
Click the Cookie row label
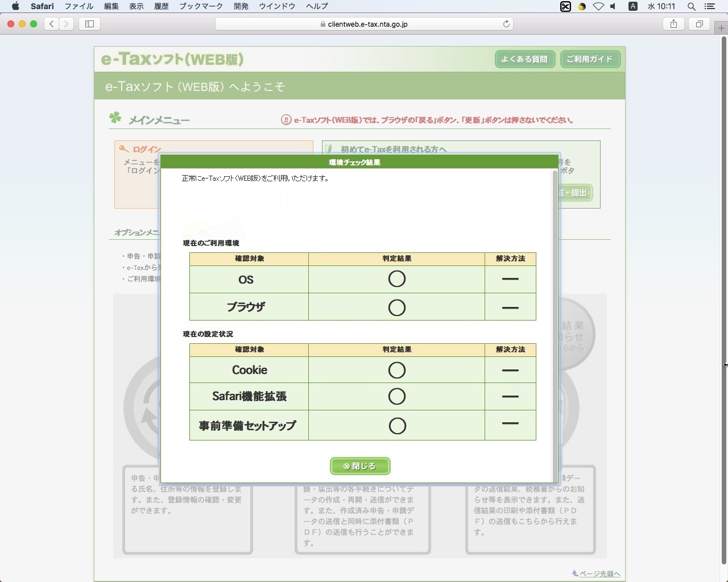249,370
